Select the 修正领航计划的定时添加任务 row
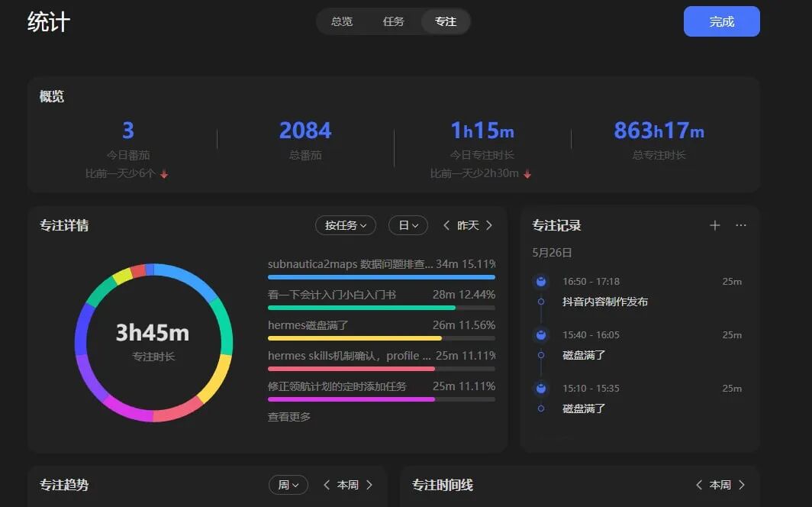This screenshot has height=507, width=812. point(381,390)
